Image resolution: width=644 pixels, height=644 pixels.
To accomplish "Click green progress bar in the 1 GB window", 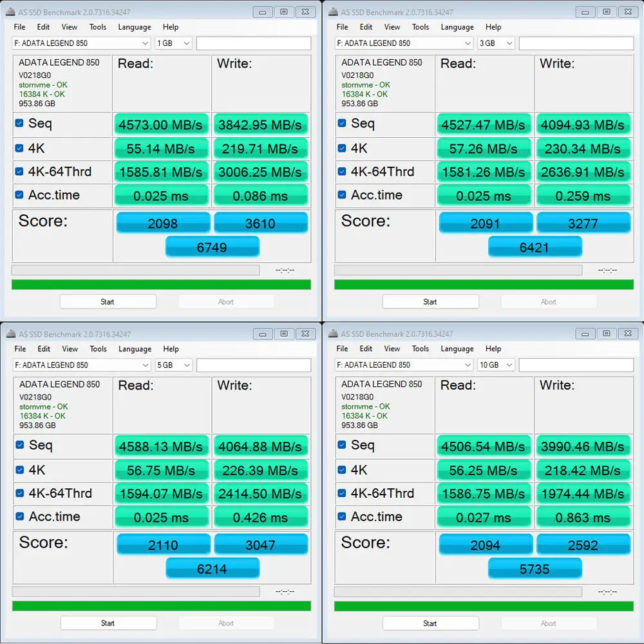I will point(161,285).
